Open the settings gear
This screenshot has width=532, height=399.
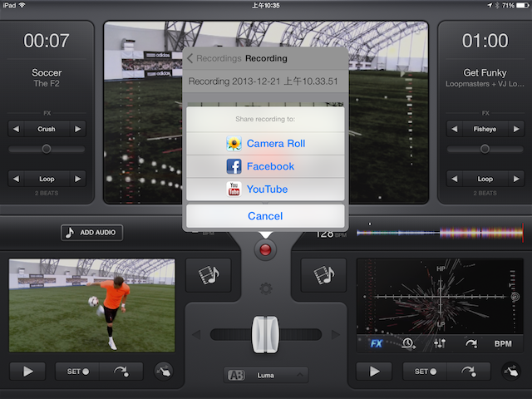point(265,289)
